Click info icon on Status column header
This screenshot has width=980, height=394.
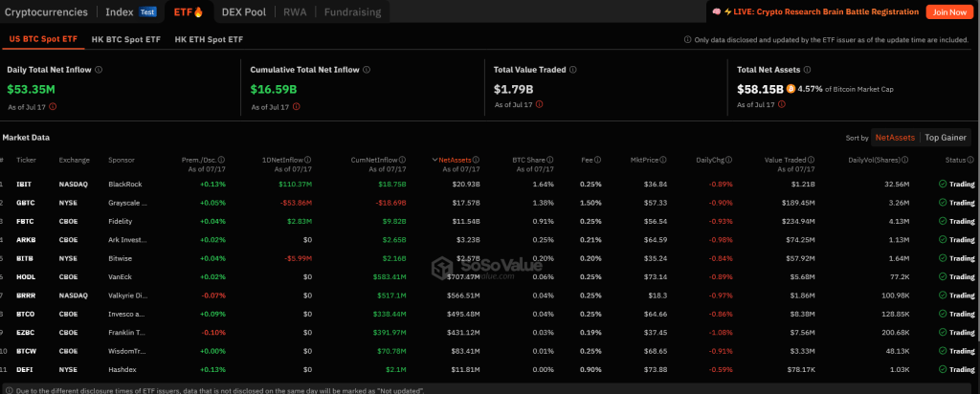pos(970,160)
